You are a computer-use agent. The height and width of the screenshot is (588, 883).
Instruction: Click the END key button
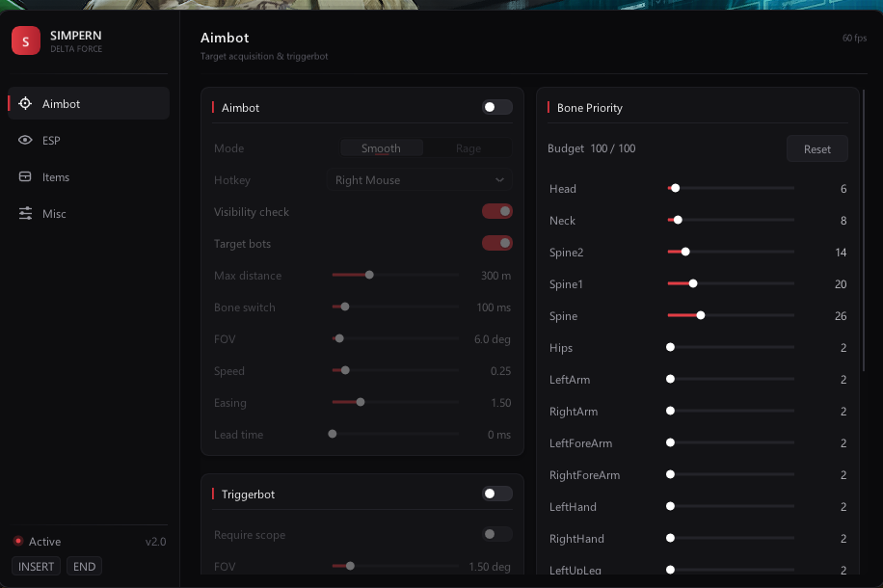click(x=85, y=567)
